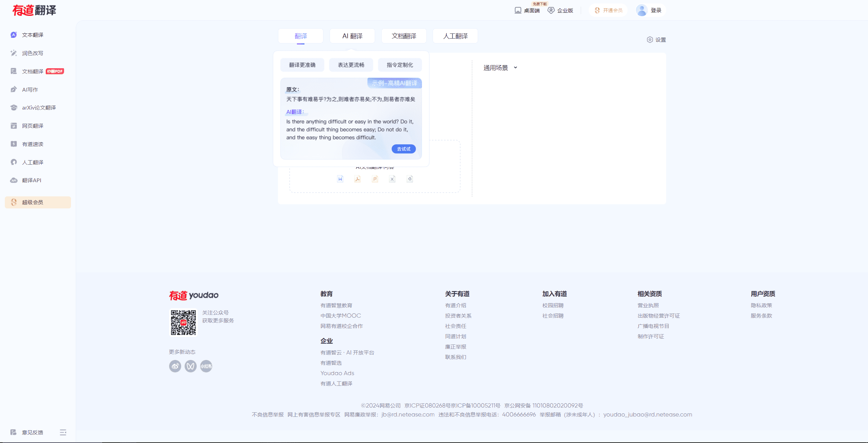
Task: Open the 廉正举报 link
Action: 455,347
